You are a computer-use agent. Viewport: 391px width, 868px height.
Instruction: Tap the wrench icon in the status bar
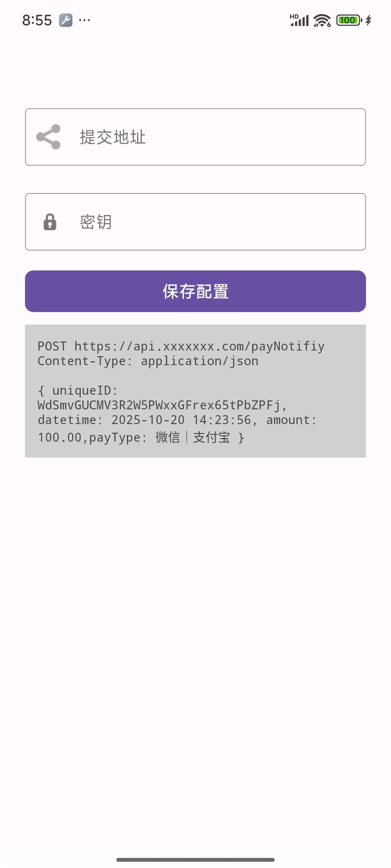pyautogui.click(x=66, y=20)
